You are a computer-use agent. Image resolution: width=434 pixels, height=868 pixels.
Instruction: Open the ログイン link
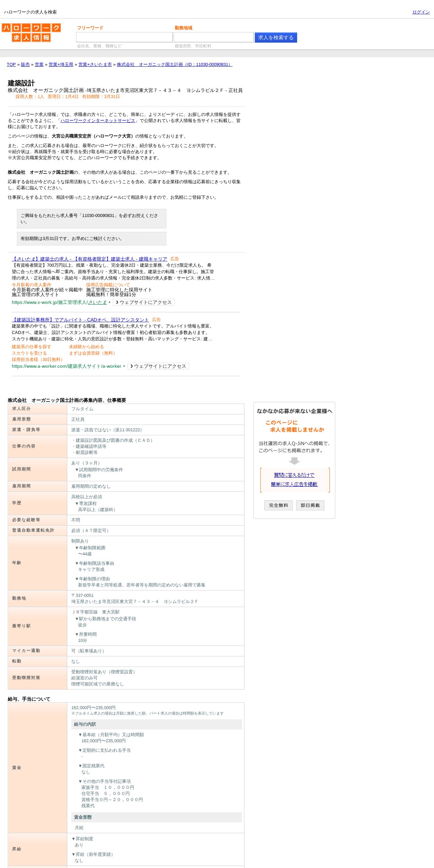tap(421, 12)
